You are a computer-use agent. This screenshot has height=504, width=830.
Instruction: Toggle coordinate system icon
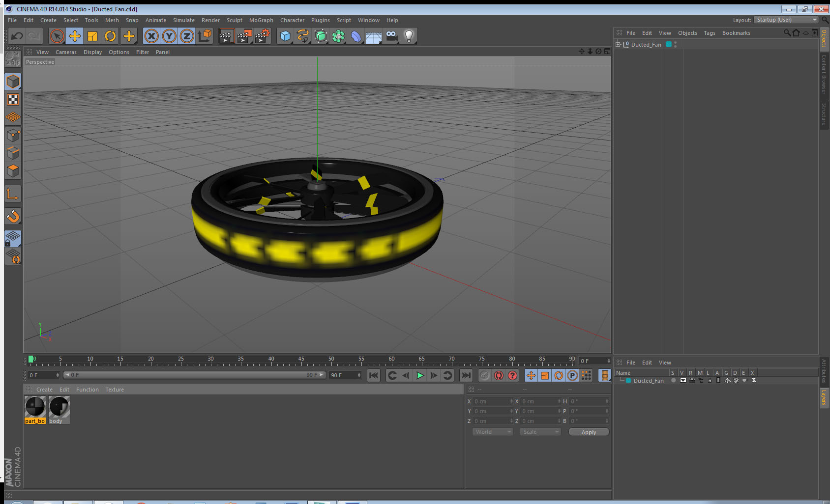point(205,36)
